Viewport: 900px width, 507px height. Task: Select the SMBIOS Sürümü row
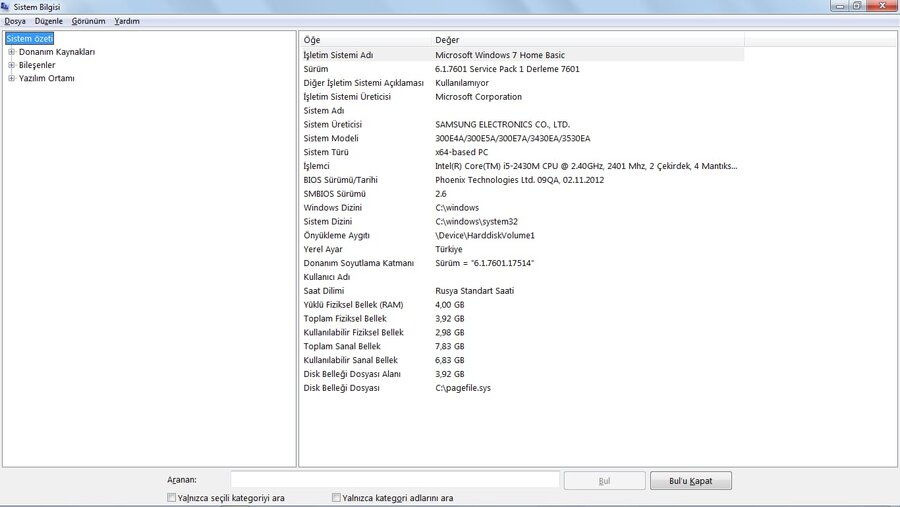(x=522, y=193)
